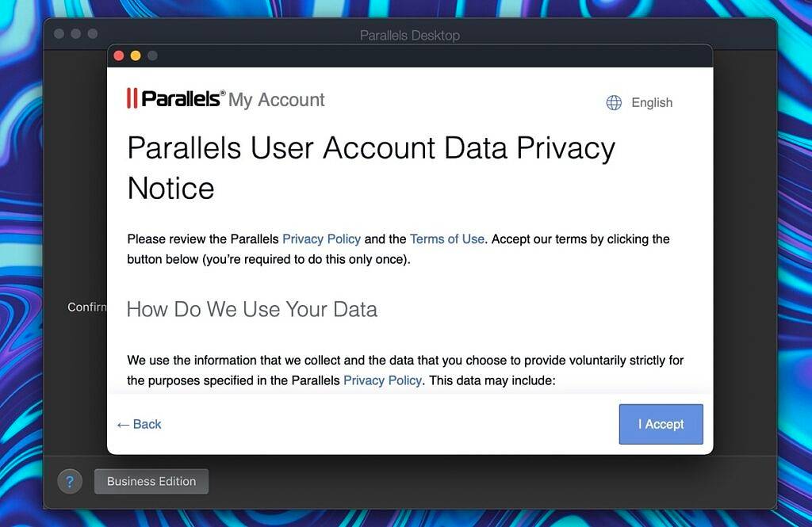Click the hidden Confirm label behind the dialog
Viewport: 812px width, 527px height.
point(87,307)
